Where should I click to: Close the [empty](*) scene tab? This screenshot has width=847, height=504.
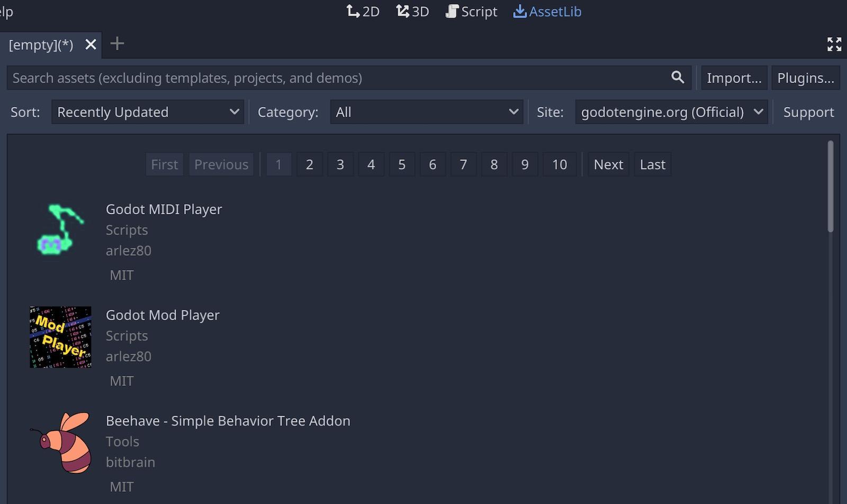[91, 44]
